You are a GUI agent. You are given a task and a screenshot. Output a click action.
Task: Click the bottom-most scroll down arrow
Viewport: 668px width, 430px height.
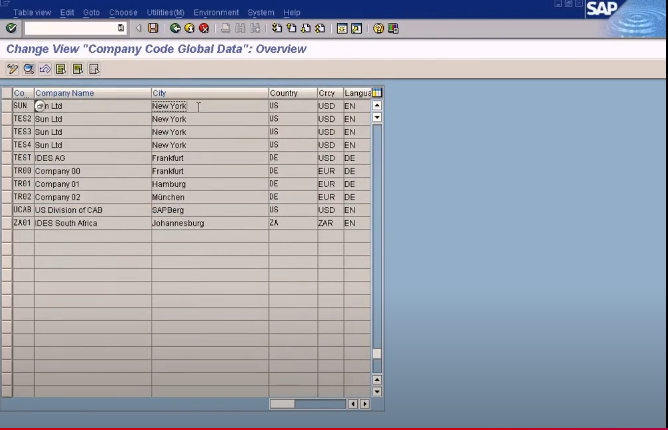pos(377,391)
